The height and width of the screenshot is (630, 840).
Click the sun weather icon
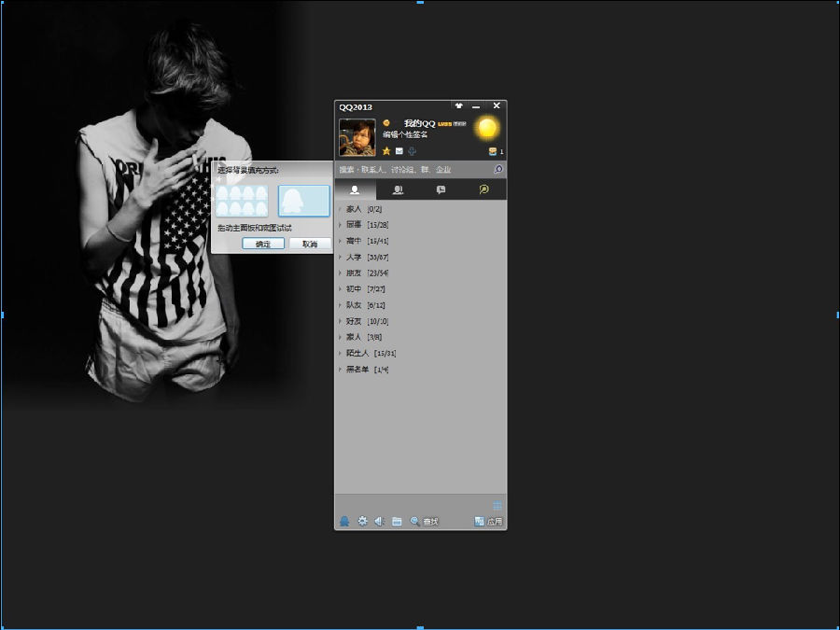(x=486, y=128)
